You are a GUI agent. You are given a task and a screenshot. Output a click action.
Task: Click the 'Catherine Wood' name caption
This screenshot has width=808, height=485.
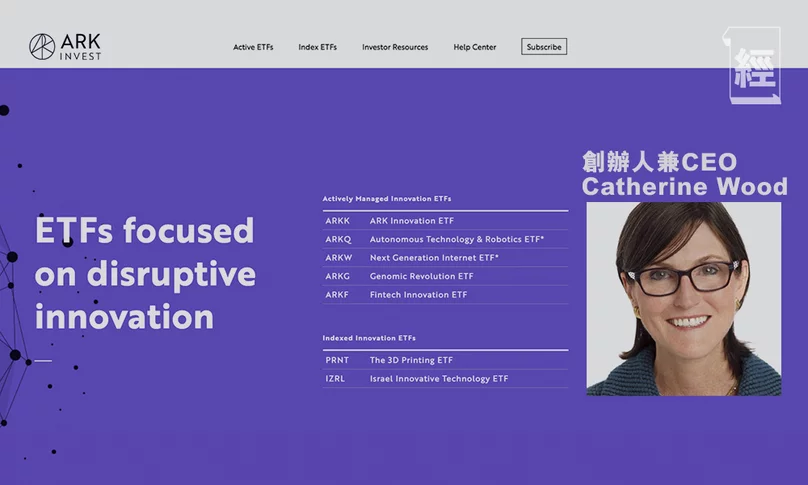click(x=685, y=187)
